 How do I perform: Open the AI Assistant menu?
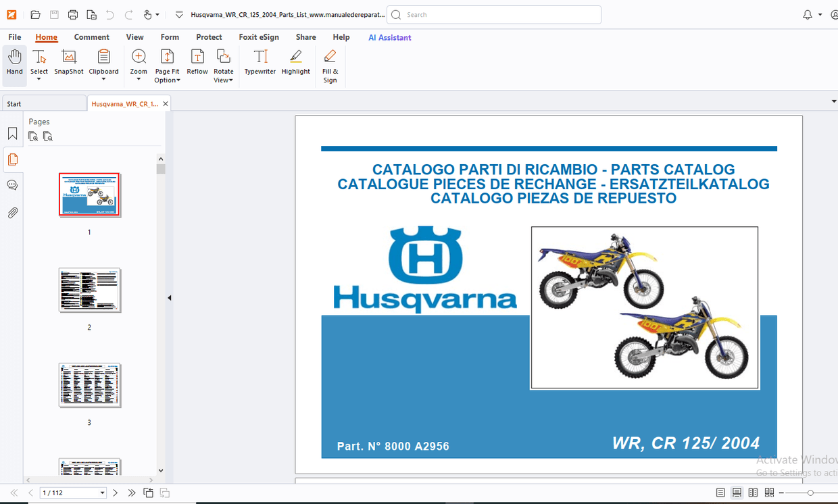tap(389, 37)
